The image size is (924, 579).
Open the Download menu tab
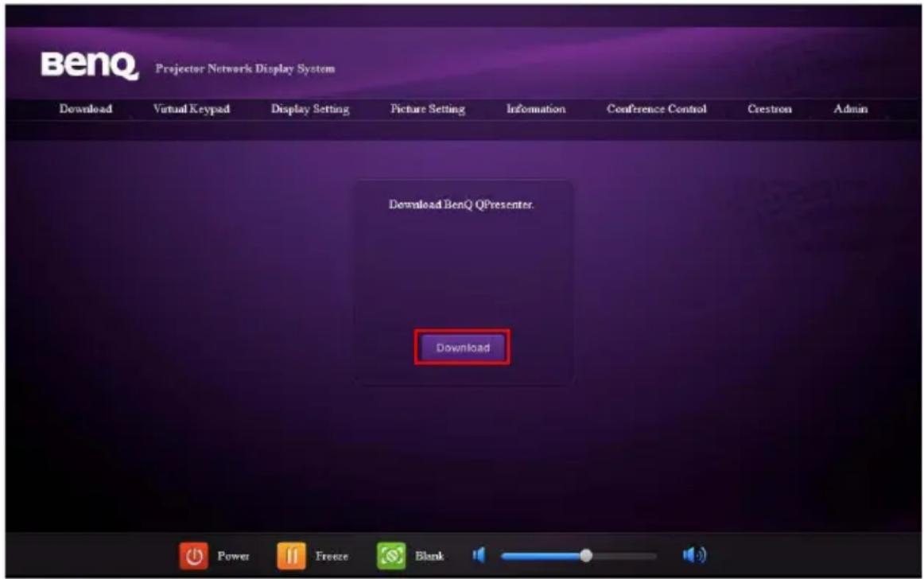(x=85, y=109)
